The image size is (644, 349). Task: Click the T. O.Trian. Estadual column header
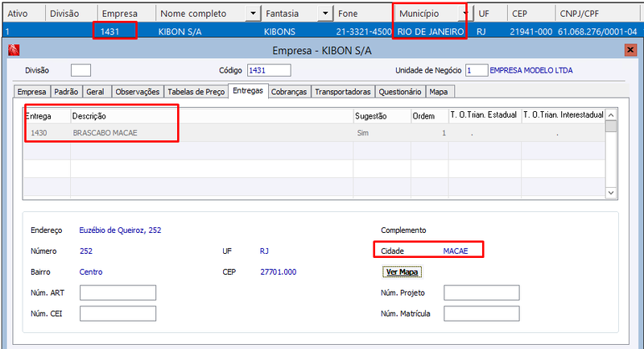click(485, 116)
